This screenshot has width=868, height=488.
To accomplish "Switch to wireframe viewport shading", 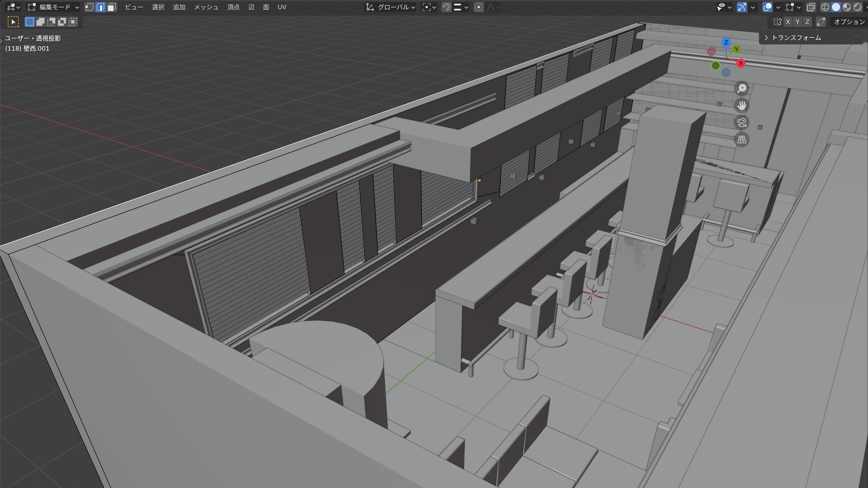I will (x=825, y=7).
